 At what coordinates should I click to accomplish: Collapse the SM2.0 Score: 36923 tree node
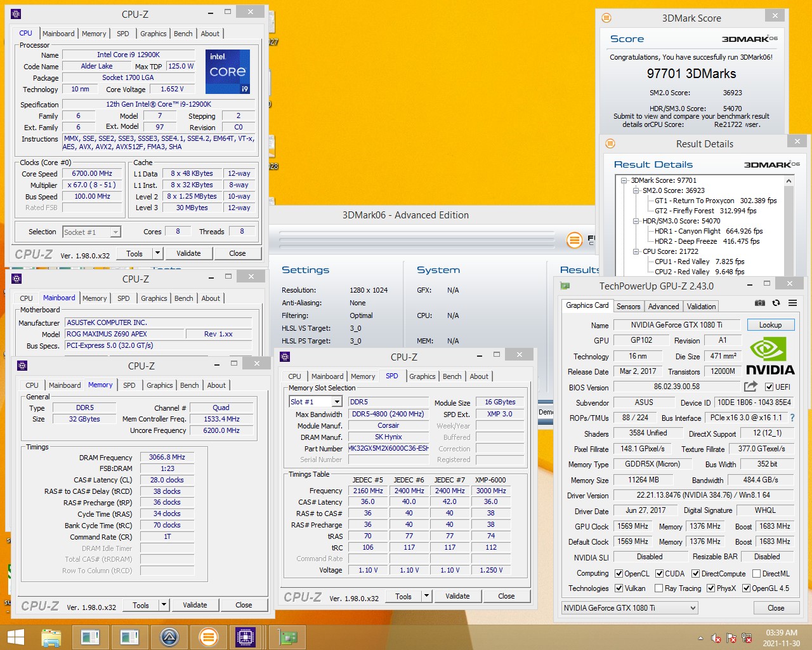click(x=636, y=190)
